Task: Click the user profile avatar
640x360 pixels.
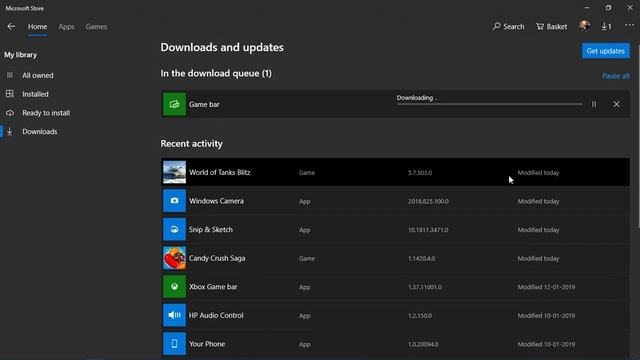Action: [584, 26]
